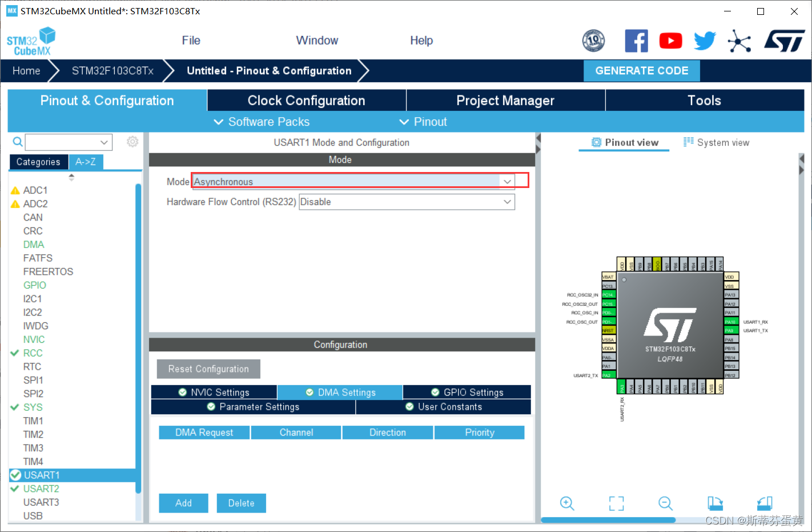The width and height of the screenshot is (812, 532).
Task: Click the best fit pinout icon
Action: [616, 503]
